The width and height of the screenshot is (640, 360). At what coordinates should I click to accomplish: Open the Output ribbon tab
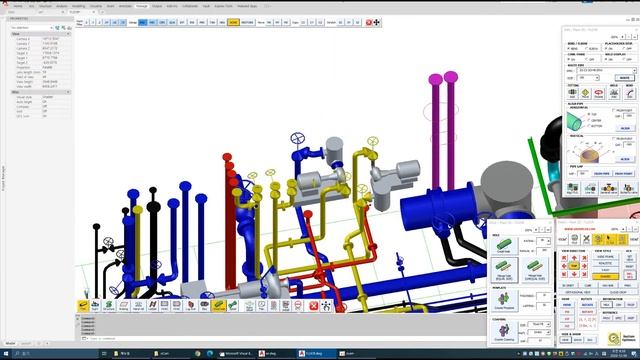tap(157, 6)
